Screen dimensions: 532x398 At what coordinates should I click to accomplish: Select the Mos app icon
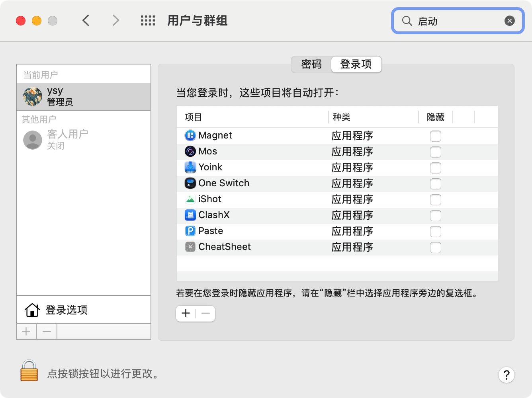[x=190, y=152]
